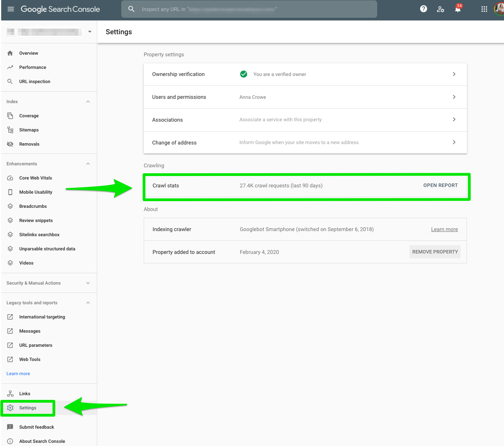
Task: Click the Sitemaps tree icon
Action: pos(10,130)
